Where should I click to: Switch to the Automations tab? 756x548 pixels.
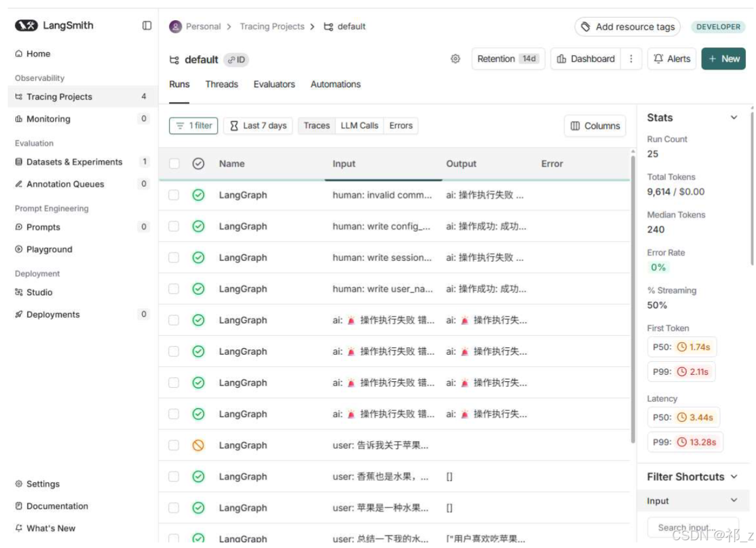[336, 84]
